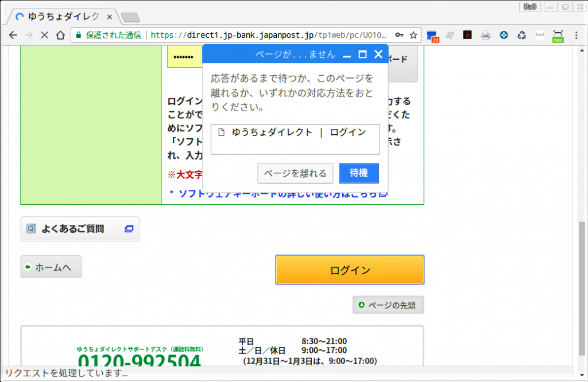The width and height of the screenshot is (588, 382).
Task: Click the ページを離れる button
Action: (x=295, y=173)
